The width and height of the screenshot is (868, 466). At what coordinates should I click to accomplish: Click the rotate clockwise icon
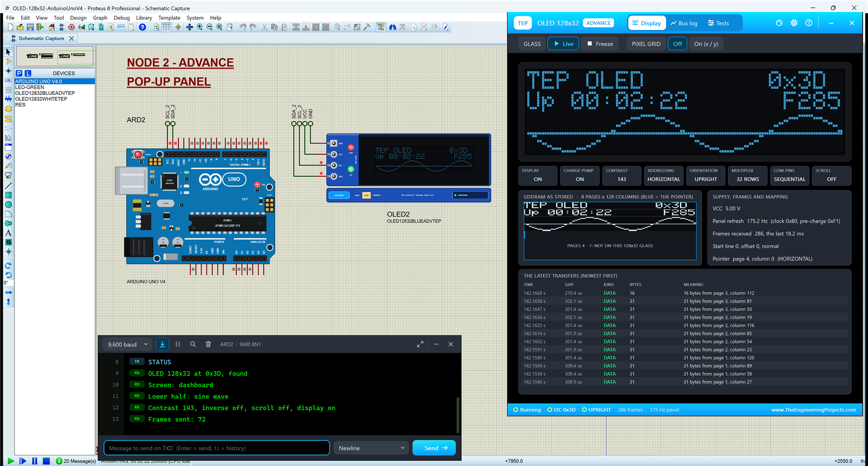(x=8, y=266)
